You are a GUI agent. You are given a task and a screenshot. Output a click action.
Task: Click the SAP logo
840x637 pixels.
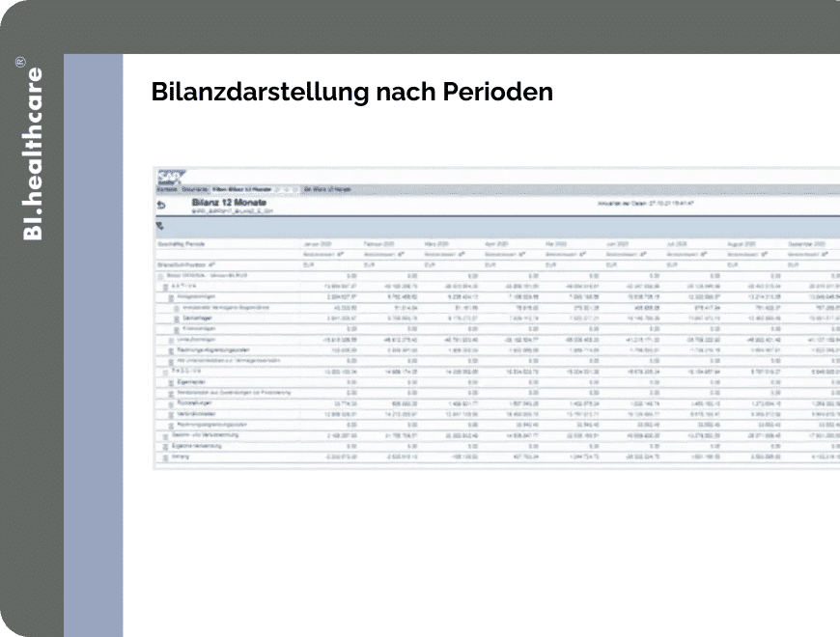(x=171, y=178)
